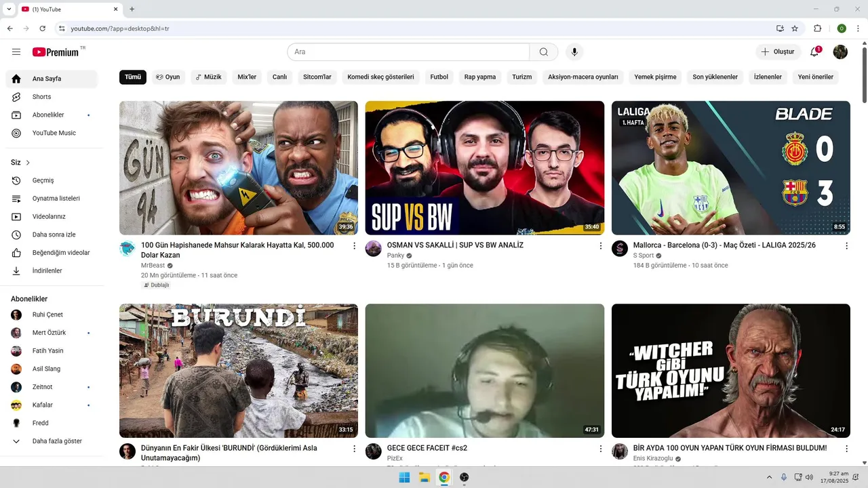Select the Rap yapma filter chip

pyautogui.click(x=480, y=77)
